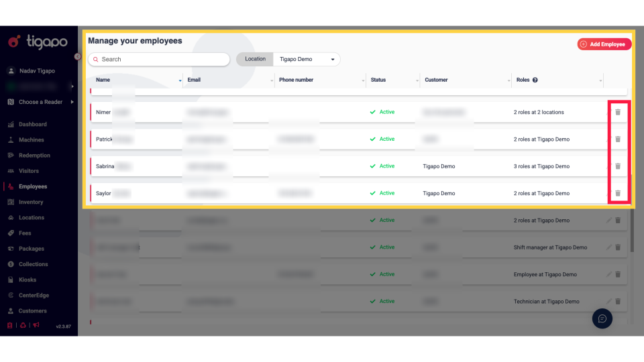Click the Roles help question mark icon
This screenshot has width=644, height=362.
[x=535, y=80]
